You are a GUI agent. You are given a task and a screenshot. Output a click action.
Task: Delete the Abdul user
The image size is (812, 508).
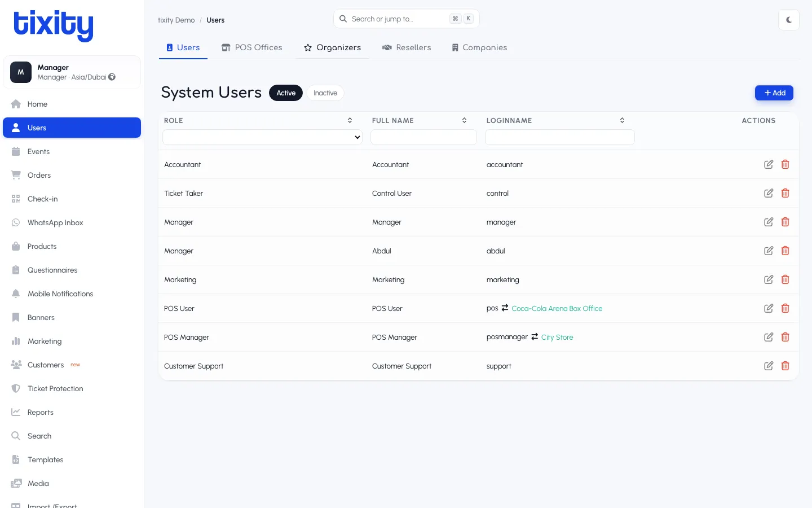pos(785,251)
